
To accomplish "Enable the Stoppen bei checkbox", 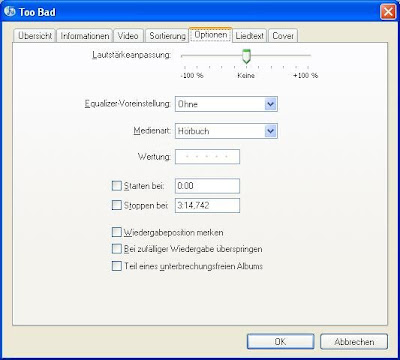I will (117, 205).
